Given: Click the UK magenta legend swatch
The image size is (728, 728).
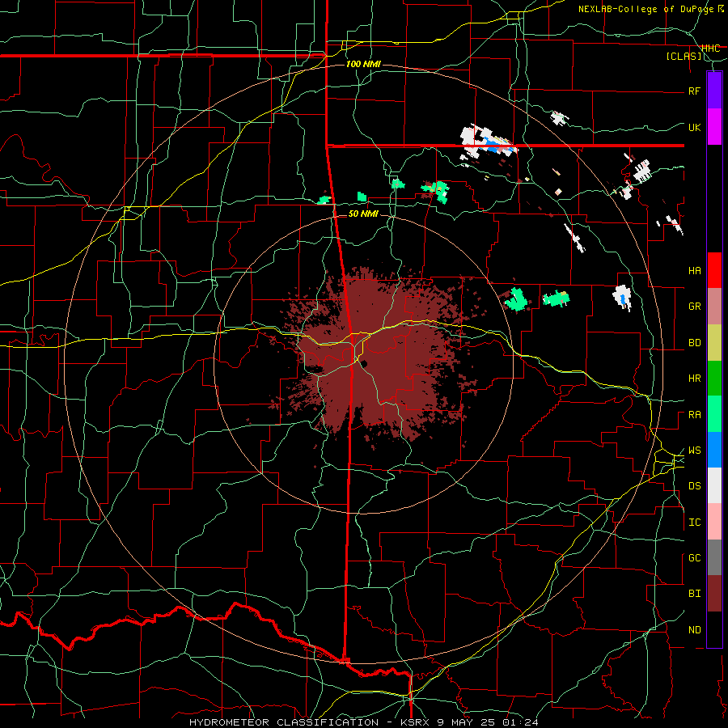Looking at the screenshot, I should 714,127.
